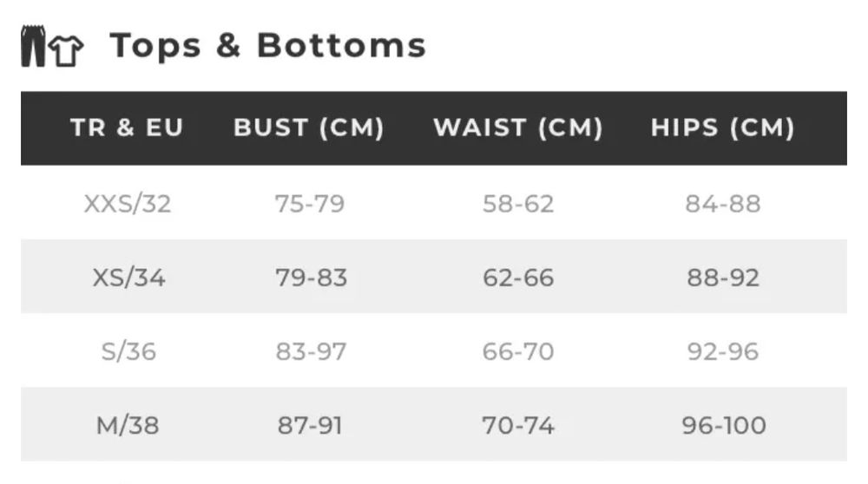868x484 pixels.
Task: Click the XXS/32 size row label
Action: click(x=128, y=204)
